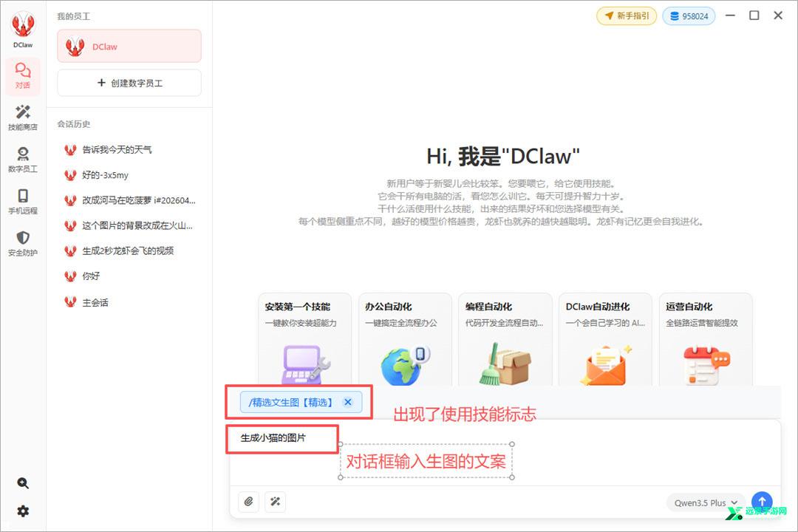Click the Hi, 我是"DClaw" heading

[503, 157]
